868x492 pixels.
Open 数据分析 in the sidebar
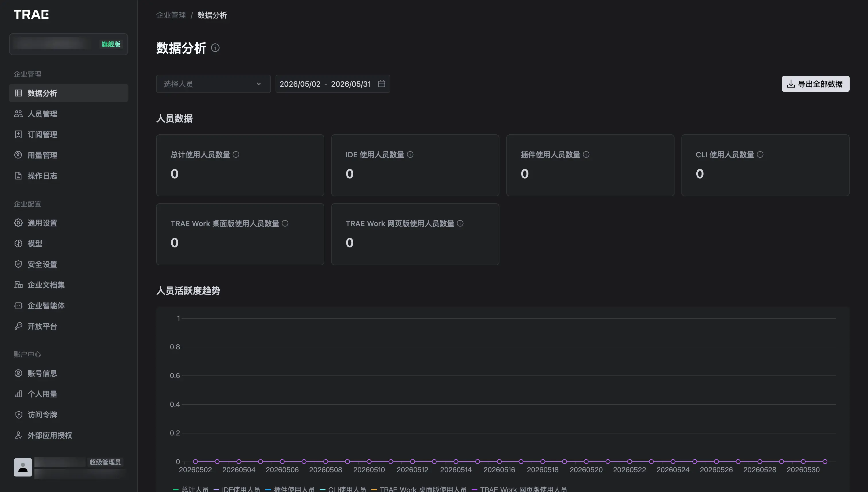pyautogui.click(x=69, y=93)
